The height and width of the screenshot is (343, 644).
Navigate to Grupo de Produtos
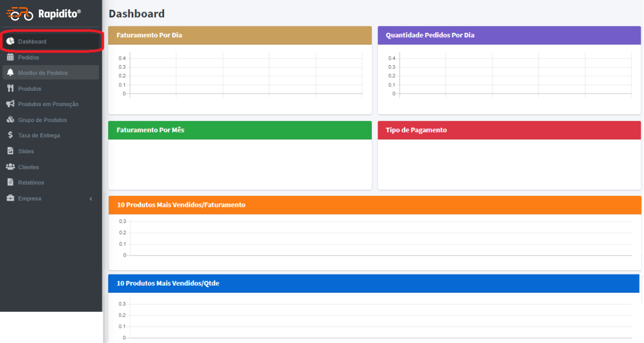51,120
